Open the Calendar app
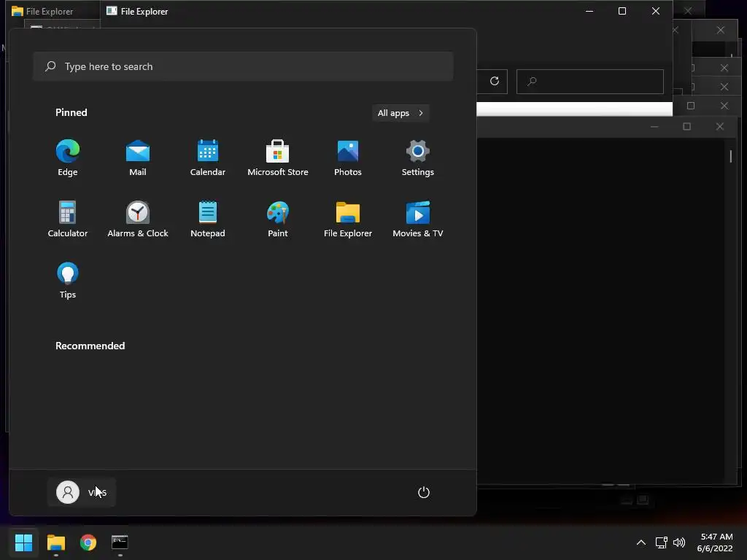This screenshot has height=560, width=747. [208, 157]
